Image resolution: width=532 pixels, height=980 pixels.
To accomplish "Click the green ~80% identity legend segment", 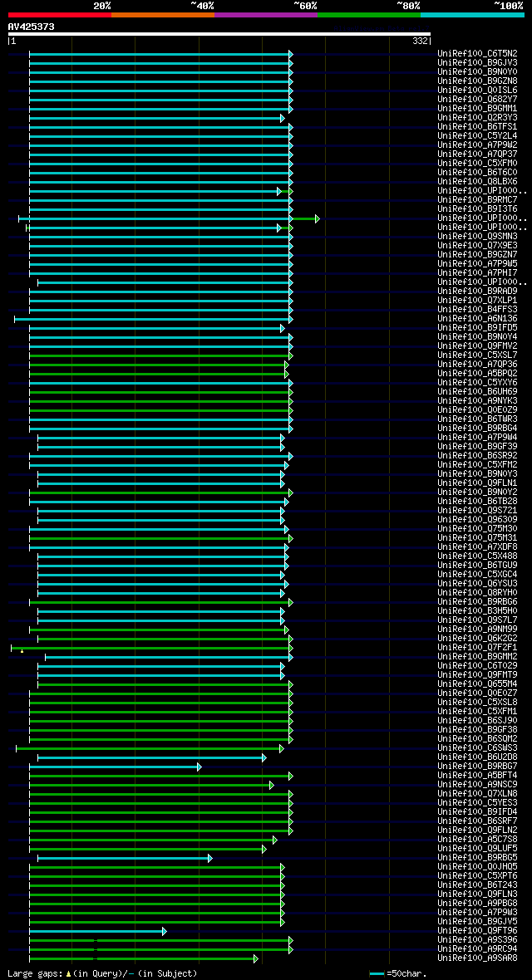I will 369,14.
